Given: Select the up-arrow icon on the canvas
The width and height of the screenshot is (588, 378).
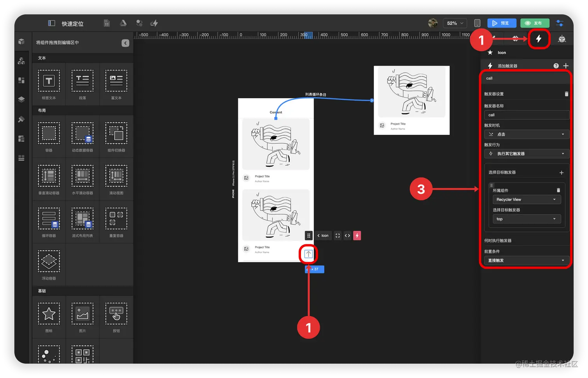Looking at the screenshot, I should click(x=308, y=254).
